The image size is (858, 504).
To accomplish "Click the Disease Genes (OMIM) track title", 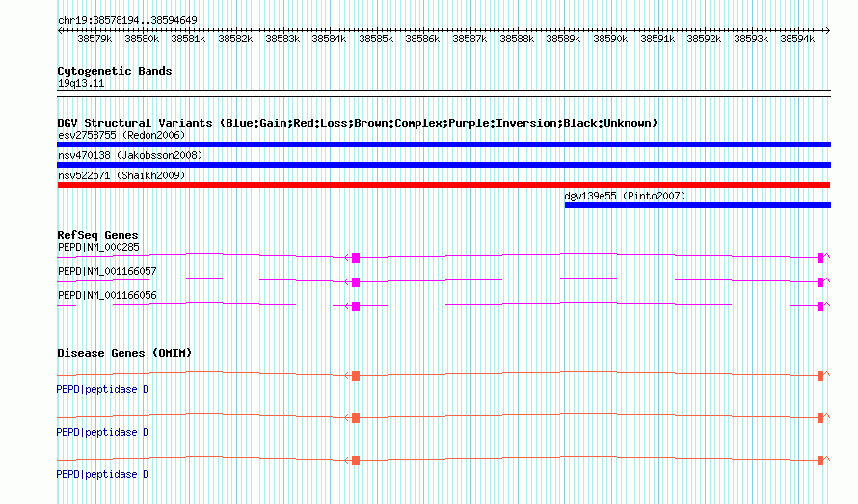I will (124, 353).
